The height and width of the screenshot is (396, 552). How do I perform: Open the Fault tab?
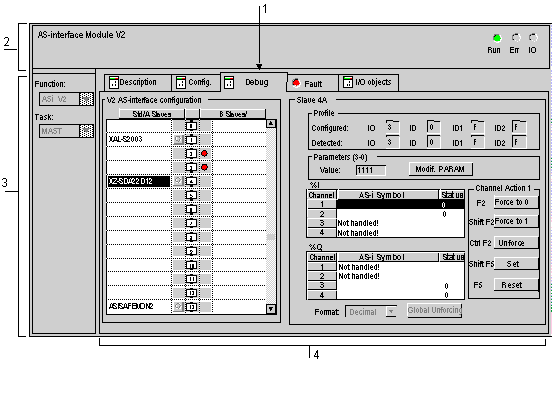pos(313,83)
